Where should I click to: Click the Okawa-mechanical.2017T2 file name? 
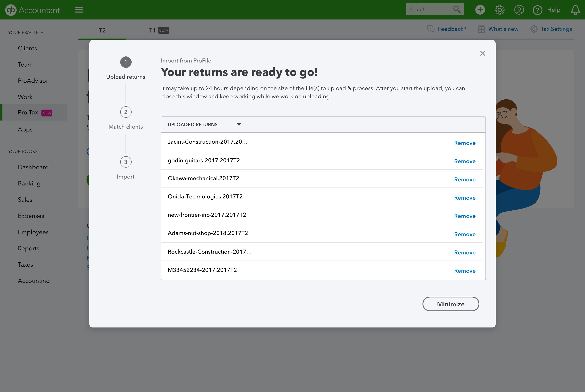203,178
